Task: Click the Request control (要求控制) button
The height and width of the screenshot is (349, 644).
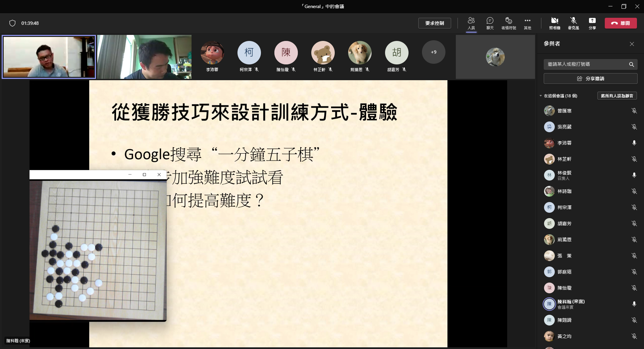Action: [434, 23]
